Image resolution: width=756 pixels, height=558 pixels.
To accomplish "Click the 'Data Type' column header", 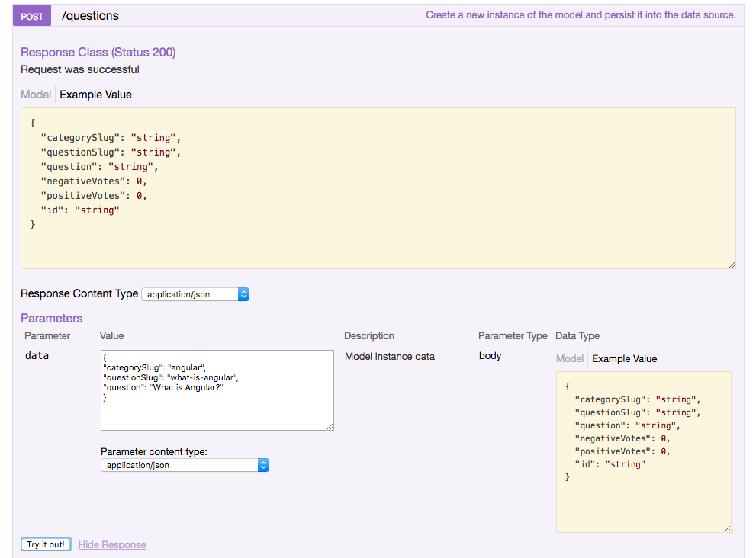I will tap(577, 335).
